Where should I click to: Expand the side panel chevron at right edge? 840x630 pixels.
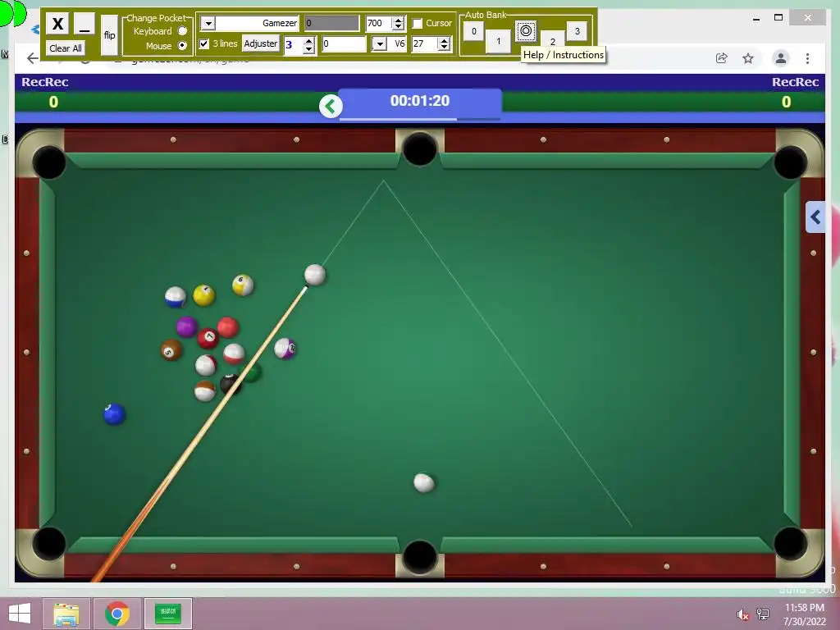click(815, 217)
